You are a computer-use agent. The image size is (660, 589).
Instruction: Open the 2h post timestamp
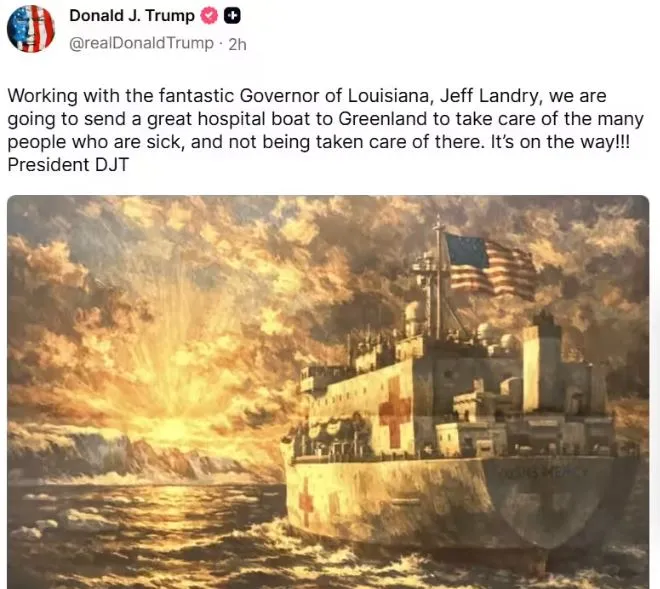coord(237,44)
